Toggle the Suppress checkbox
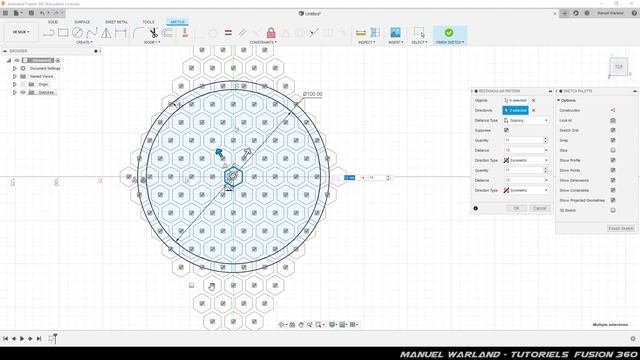 (506, 130)
